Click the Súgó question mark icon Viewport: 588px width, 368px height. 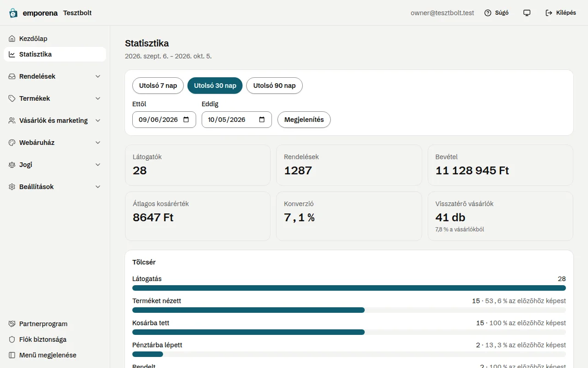click(x=488, y=13)
